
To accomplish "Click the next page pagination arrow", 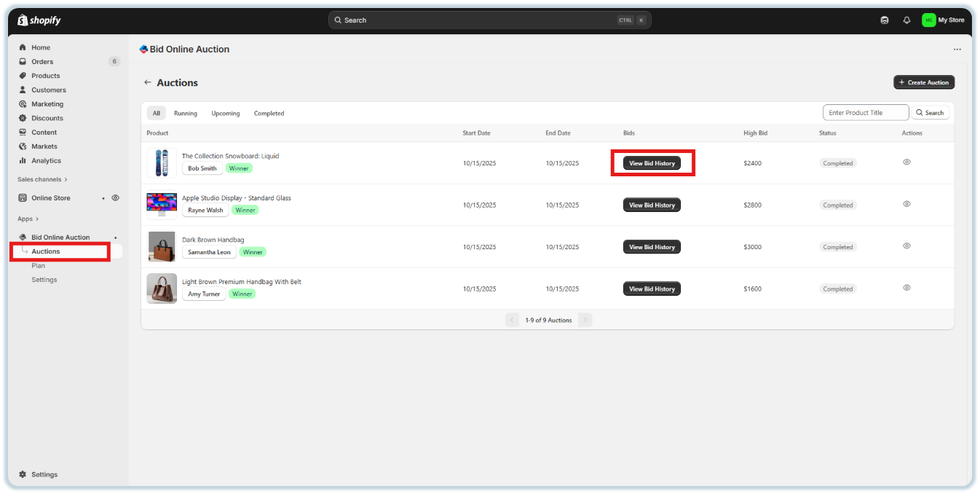I will pos(585,320).
